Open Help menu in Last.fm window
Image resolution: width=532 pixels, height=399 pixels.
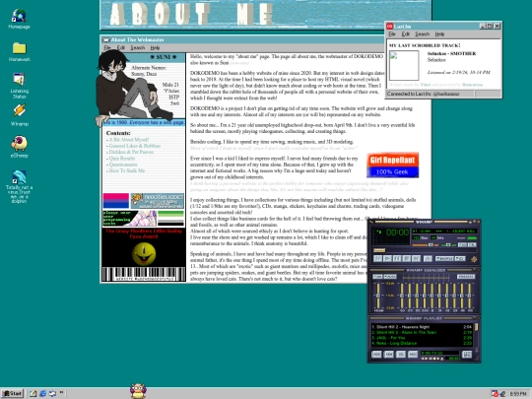click(x=439, y=33)
